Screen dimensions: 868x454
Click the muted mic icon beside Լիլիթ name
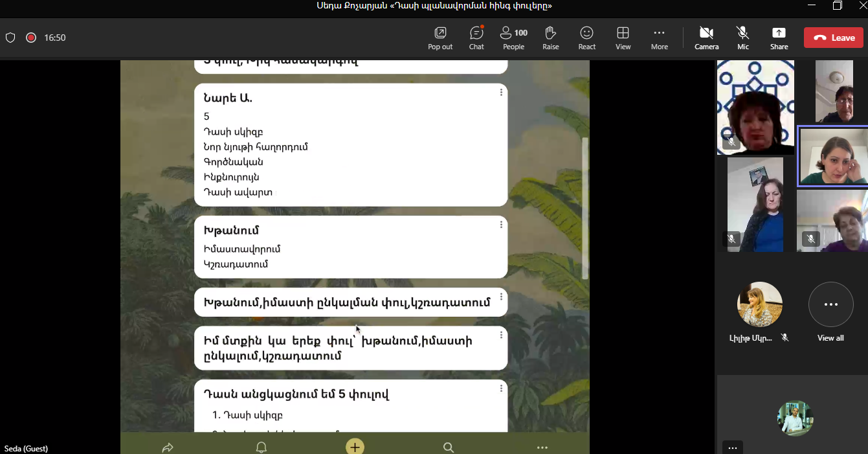(785, 337)
